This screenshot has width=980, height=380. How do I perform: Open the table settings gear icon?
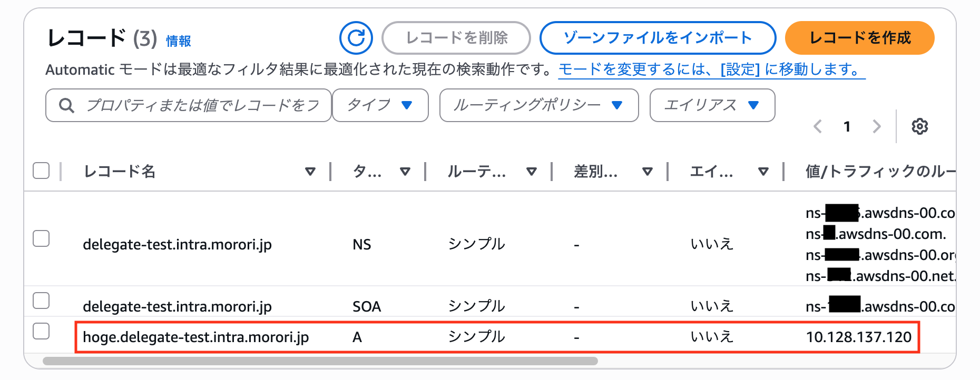pyautogui.click(x=920, y=126)
